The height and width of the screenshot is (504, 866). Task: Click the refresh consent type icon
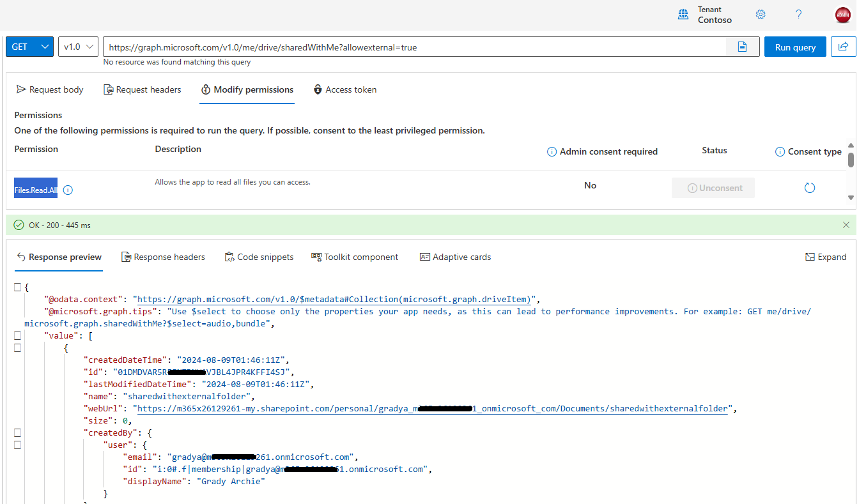point(810,188)
